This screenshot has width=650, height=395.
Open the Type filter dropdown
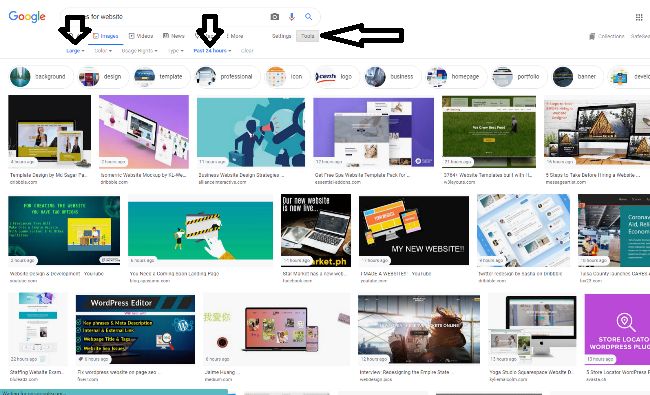(176, 51)
